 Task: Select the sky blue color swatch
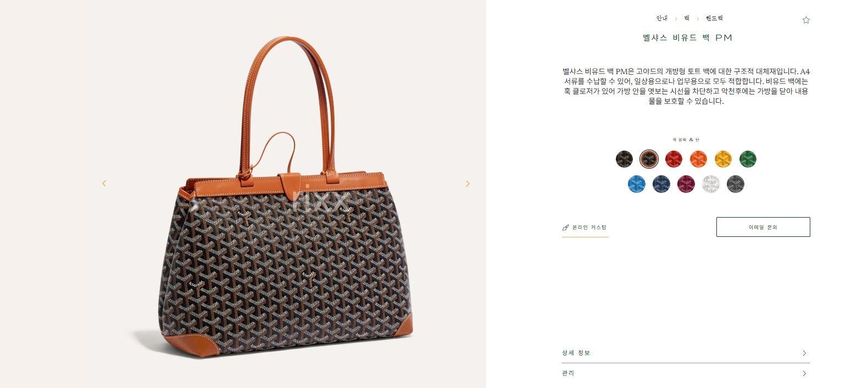coord(636,184)
